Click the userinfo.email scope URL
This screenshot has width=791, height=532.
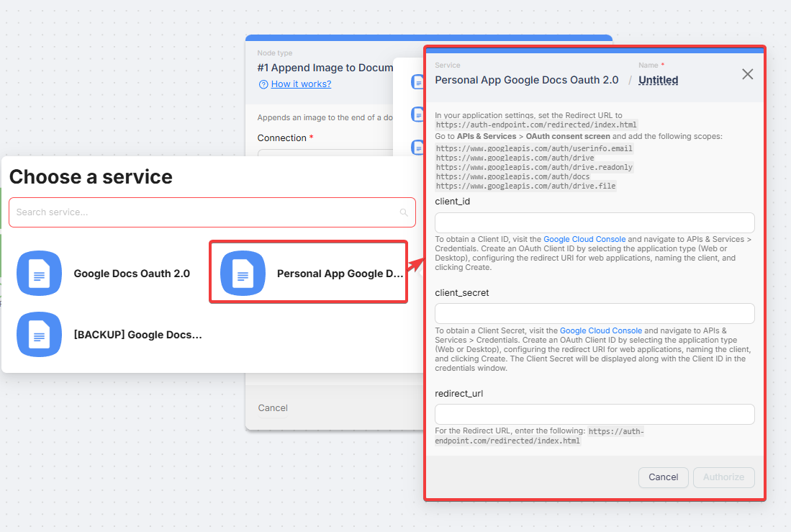534,148
